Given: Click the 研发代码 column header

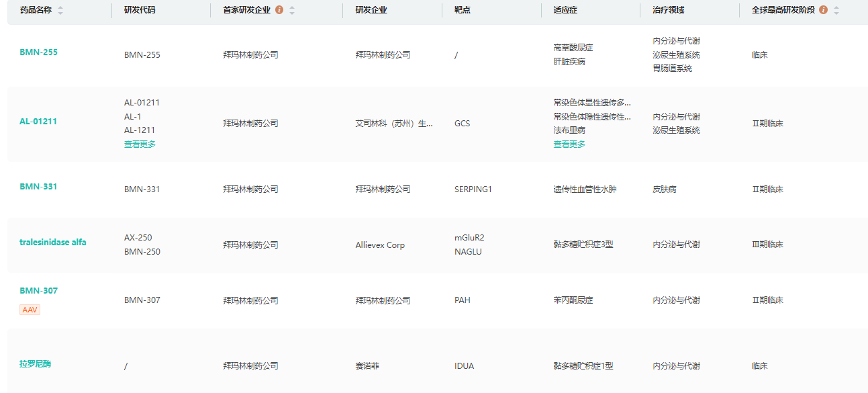Looking at the screenshot, I should (140, 11).
